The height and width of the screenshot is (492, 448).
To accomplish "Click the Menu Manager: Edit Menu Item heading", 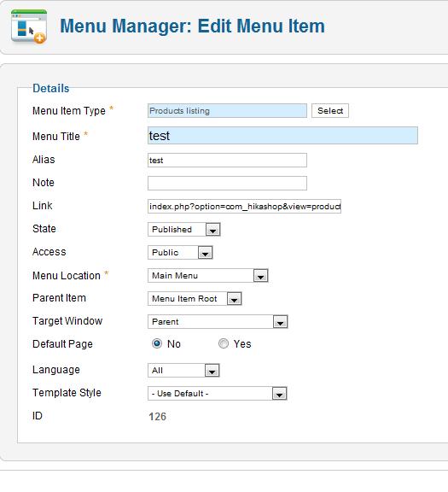I will 193,26.
